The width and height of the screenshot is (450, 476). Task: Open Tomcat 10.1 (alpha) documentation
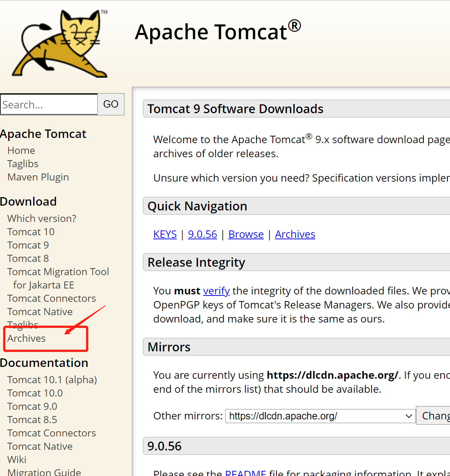52,380
